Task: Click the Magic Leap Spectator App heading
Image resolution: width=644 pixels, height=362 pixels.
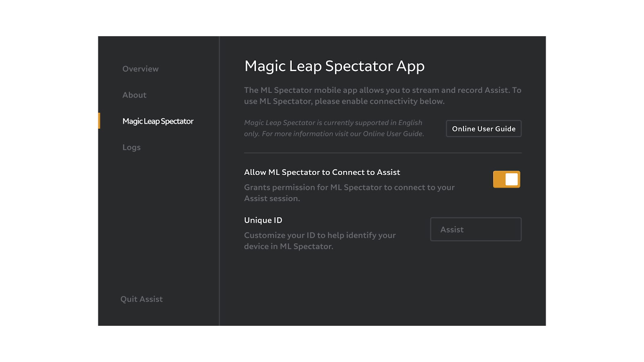Action: point(334,66)
